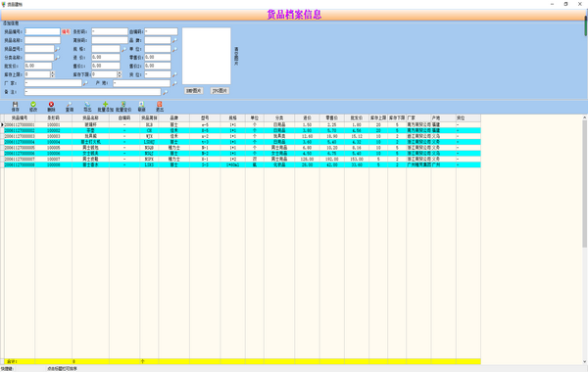Click the lookup magnifier beside 分类名称 field

pyautogui.click(x=58, y=58)
